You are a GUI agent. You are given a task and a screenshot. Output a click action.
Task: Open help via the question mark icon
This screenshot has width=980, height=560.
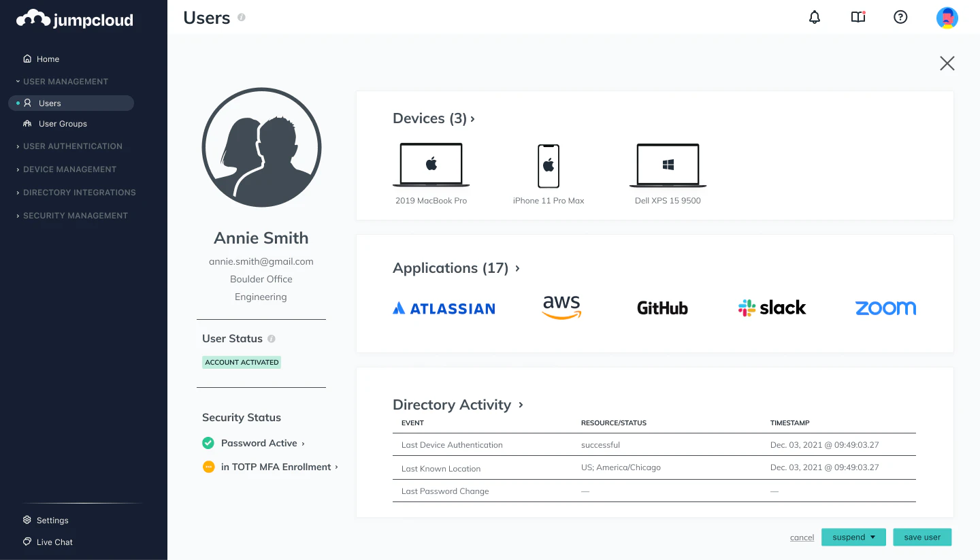(900, 17)
